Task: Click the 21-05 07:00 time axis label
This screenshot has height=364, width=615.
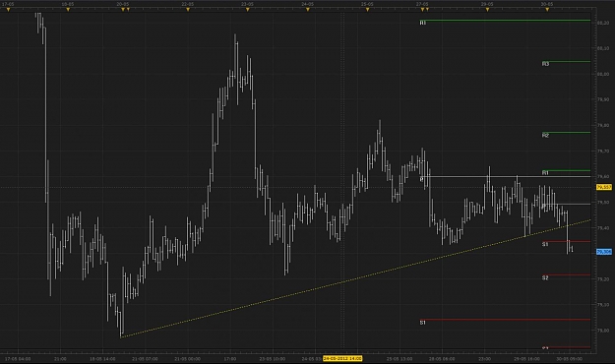Action: click(145, 358)
